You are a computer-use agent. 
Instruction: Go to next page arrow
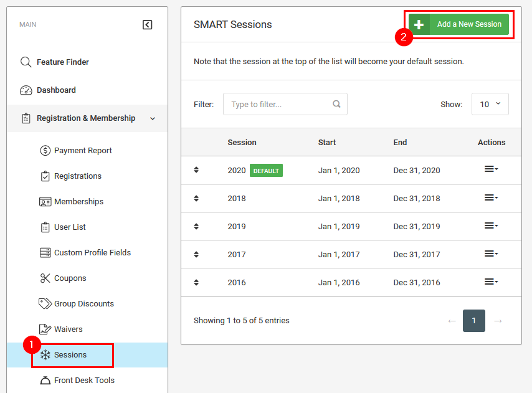click(x=498, y=321)
